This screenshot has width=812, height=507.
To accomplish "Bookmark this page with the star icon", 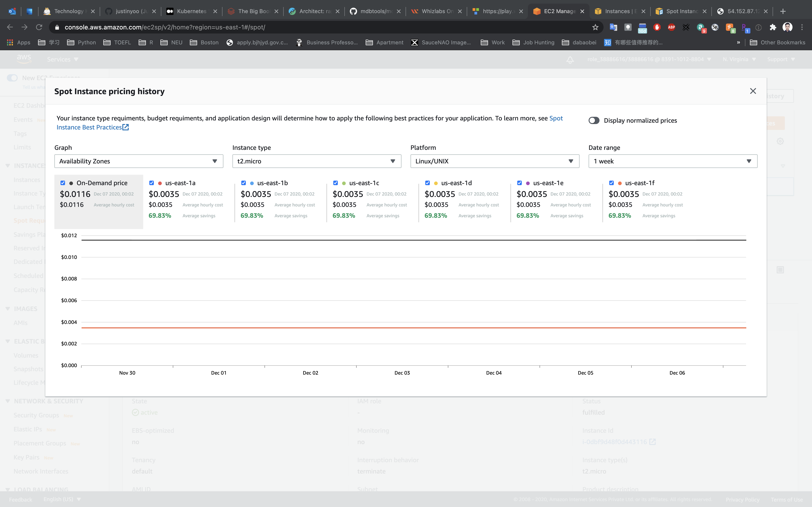I will pos(595,27).
